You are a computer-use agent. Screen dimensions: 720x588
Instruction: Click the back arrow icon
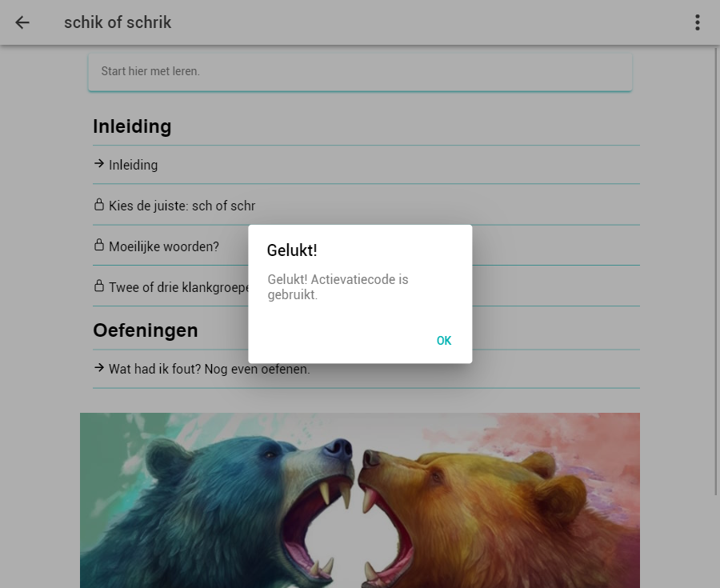tap(22, 22)
